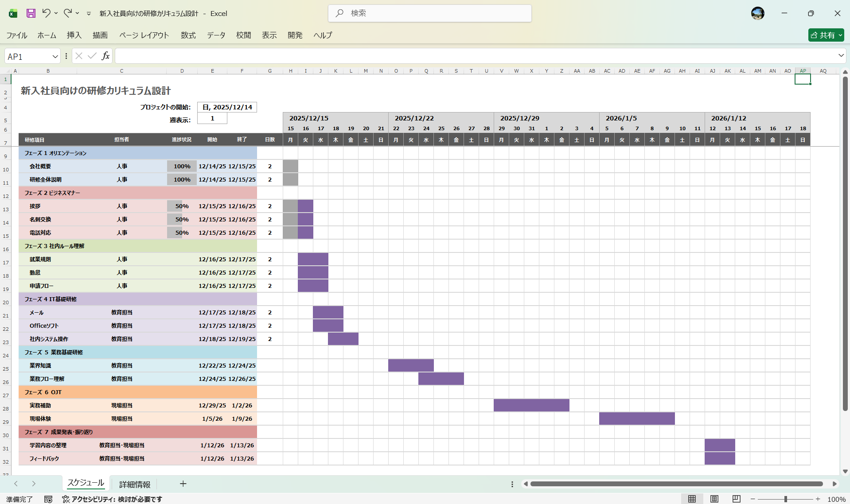Switch to Page Break Preview view
Image resolution: width=850 pixels, height=504 pixels.
coord(736,499)
